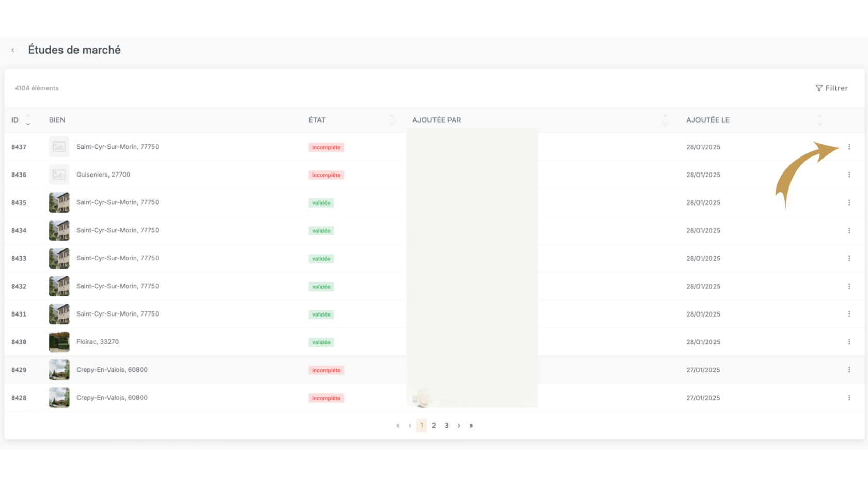Open actions menu for study 8428
The height and width of the screenshot is (488, 868).
tap(849, 398)
